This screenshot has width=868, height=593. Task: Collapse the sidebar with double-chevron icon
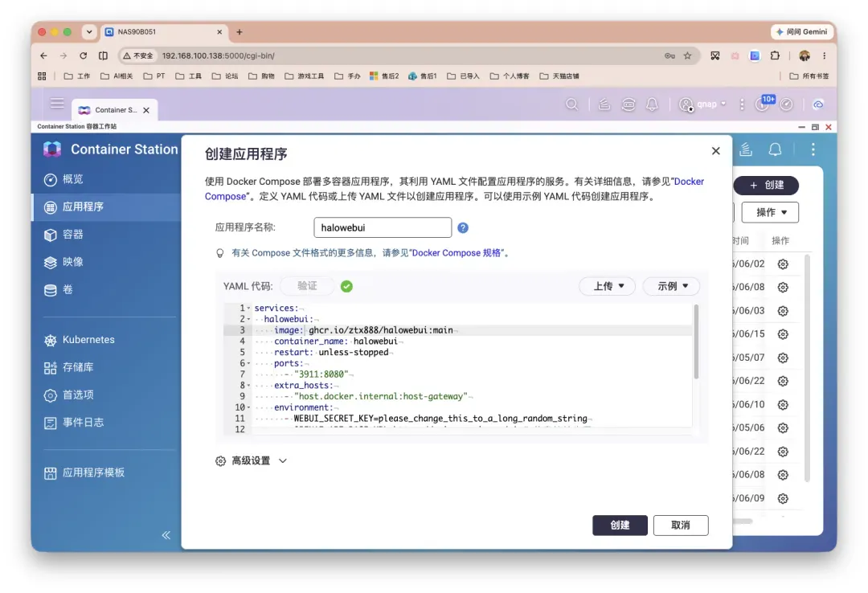point(166,535)
